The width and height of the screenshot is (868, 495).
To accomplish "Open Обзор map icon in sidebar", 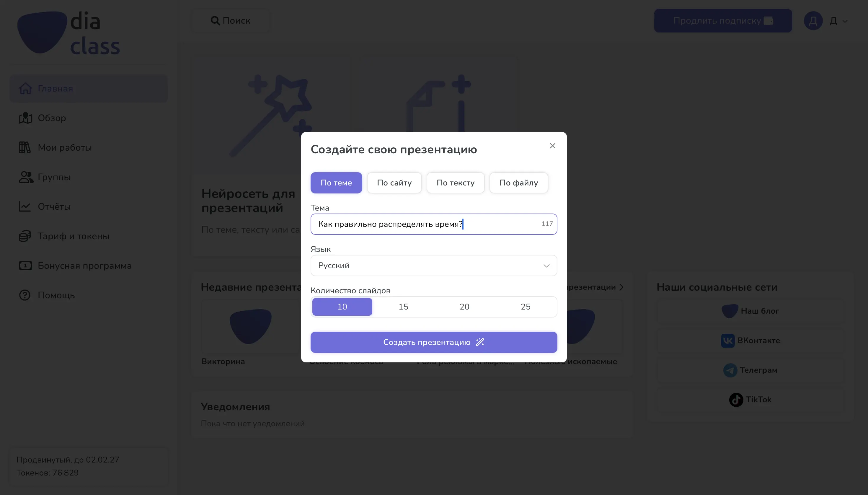I will (x=25, y=118).
